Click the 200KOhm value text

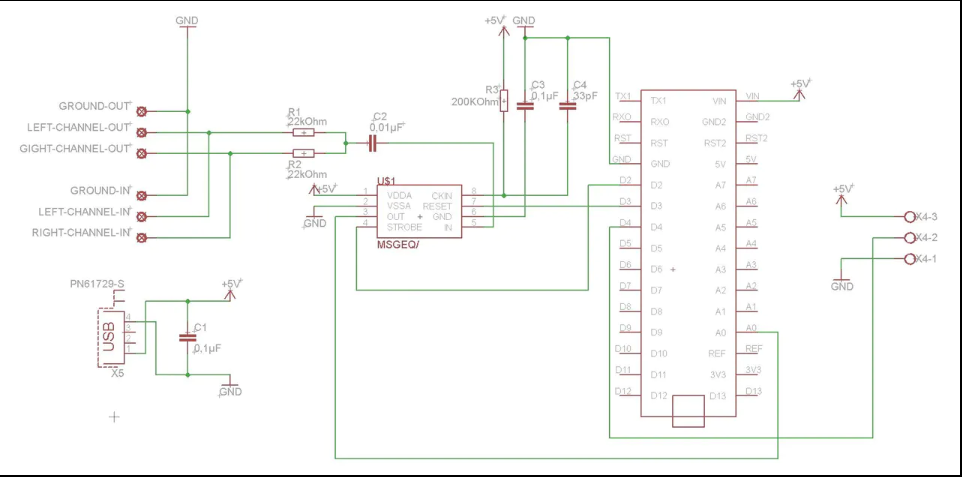pos(477,103)
